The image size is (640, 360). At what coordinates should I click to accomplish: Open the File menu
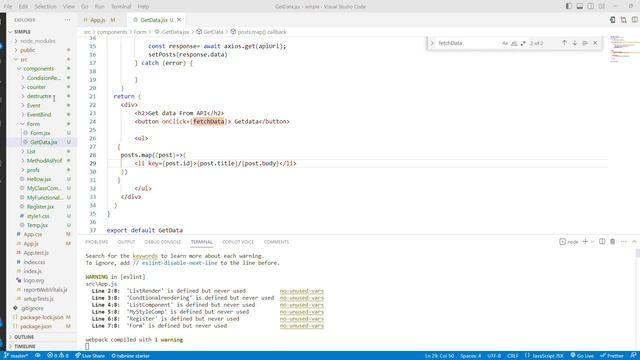pyautogui.click(x=8, y=7)
